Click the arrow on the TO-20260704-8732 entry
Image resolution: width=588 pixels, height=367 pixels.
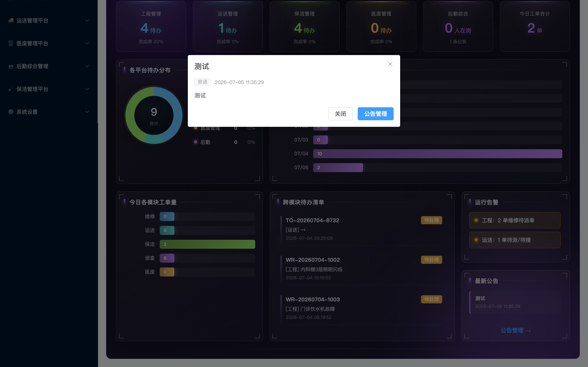303,230
